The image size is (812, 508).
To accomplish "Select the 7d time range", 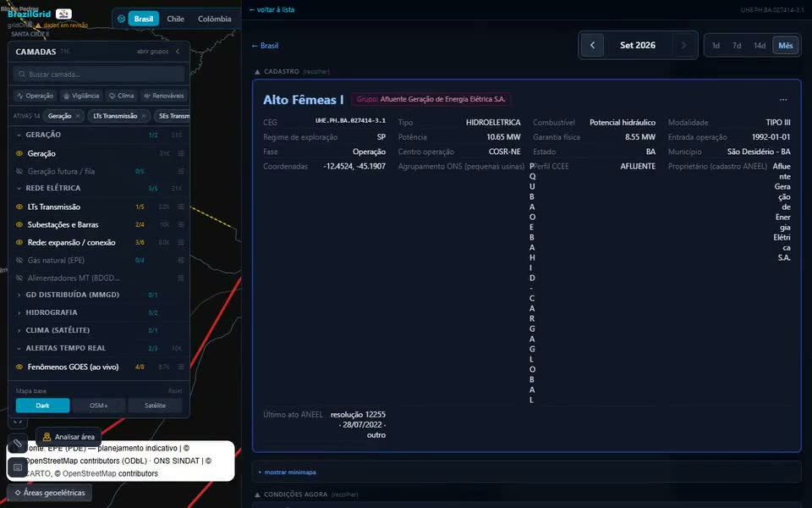I will (737, 46).
